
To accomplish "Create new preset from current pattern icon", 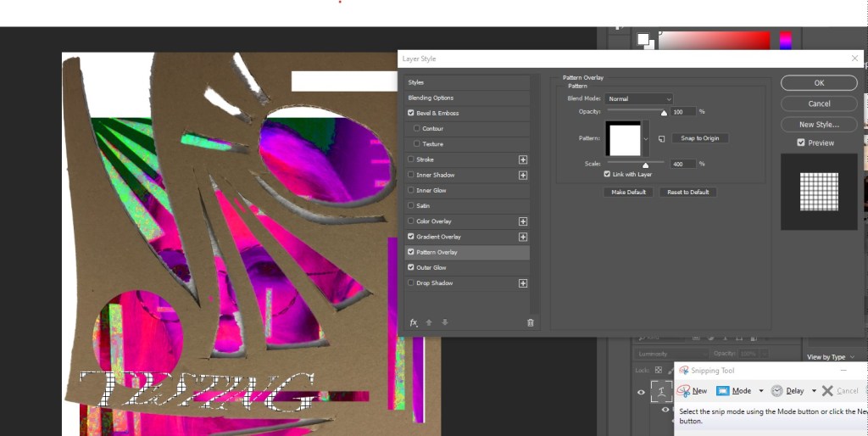I will click(x=661, y=138).
